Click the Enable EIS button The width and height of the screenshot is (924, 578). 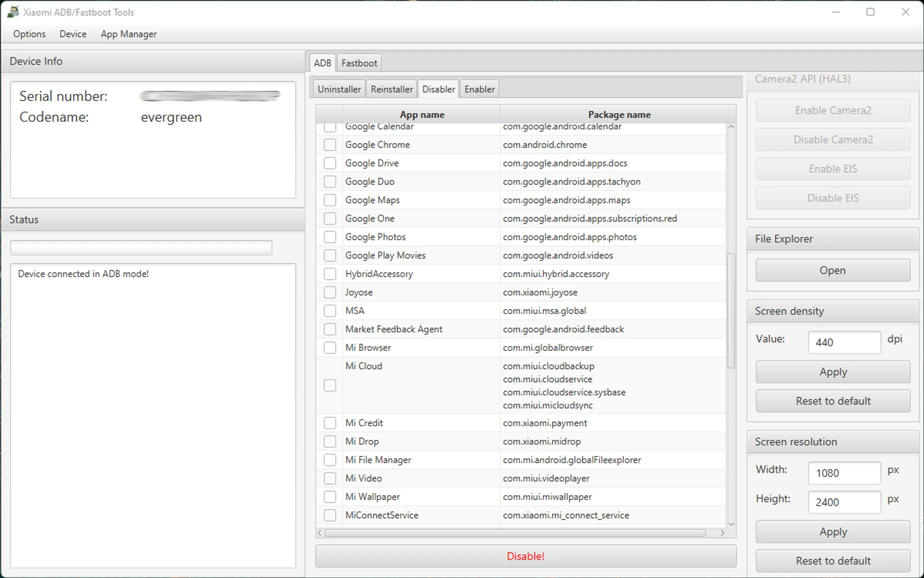(x=833, y=169)
